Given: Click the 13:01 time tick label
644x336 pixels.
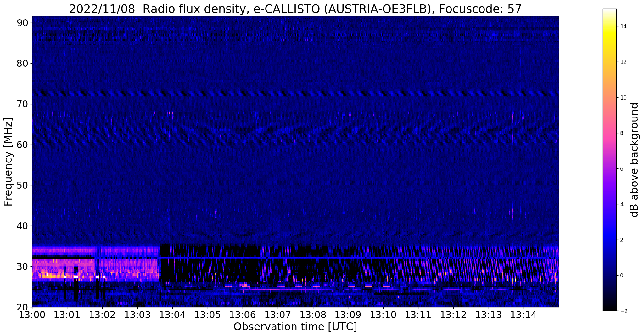Looking at the screenshot, I should pyautogui.click(x=67, y=315).
